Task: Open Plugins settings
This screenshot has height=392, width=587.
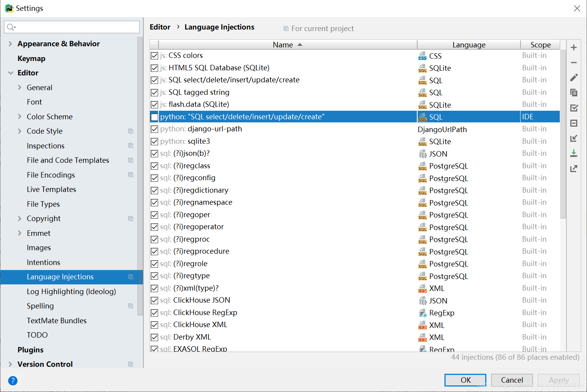Action: tap(30, 350)
